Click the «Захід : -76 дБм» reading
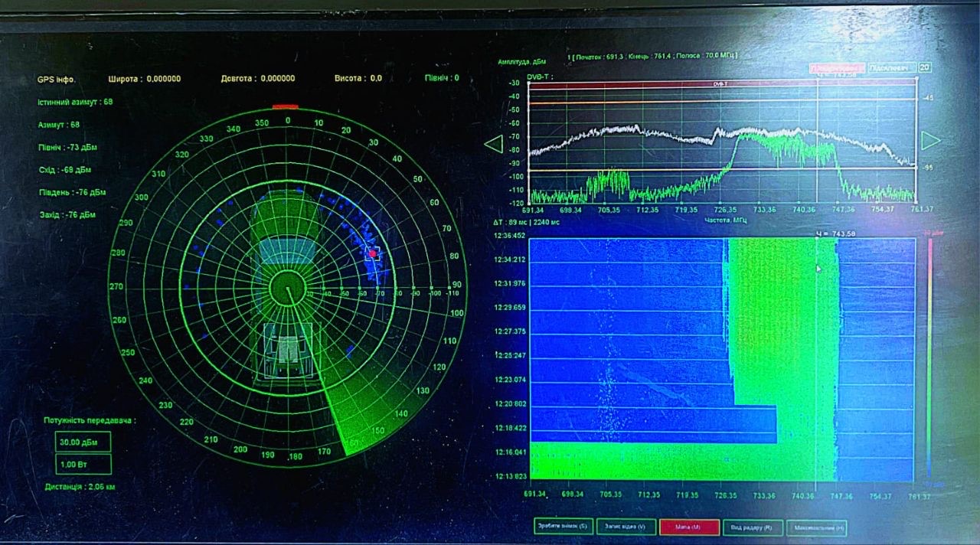 [67, 215]
